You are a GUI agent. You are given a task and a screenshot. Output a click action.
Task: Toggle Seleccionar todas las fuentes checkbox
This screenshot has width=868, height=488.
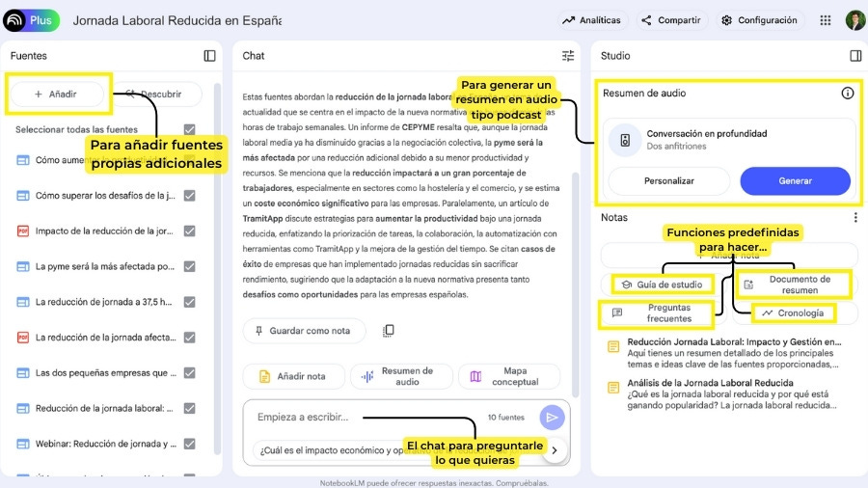[x=190, y=129]
